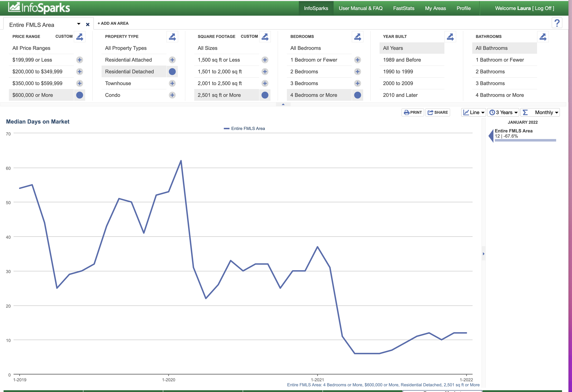Viewport: 572px width, 392px height.
Task: Click the ADD AN AREA link
Action: [113, 23]
